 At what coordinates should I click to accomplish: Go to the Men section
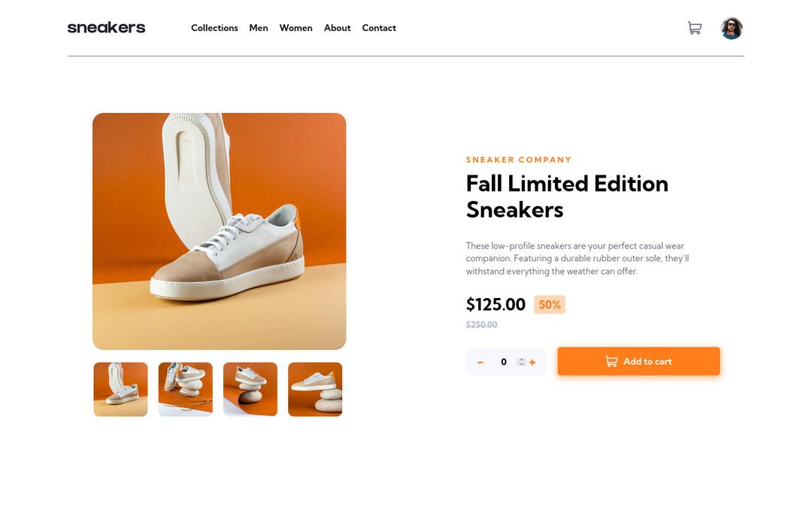[x=259, y=28]
